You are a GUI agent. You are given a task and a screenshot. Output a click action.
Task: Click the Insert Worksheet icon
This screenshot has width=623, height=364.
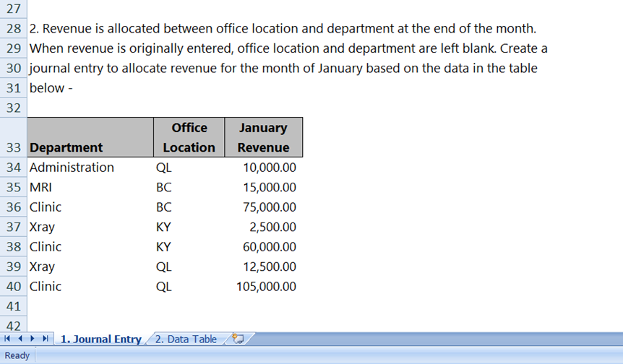pyautogui.click(x=238, y=339)
